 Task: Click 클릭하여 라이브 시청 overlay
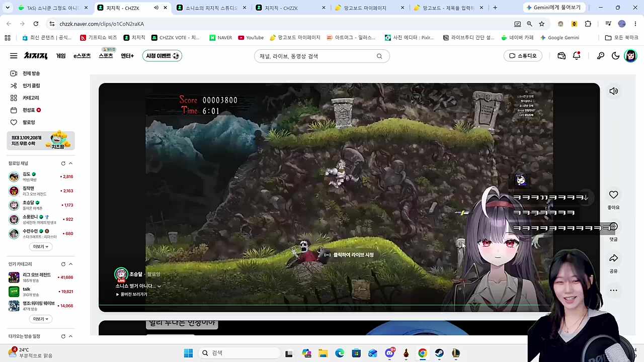(349, 255)
